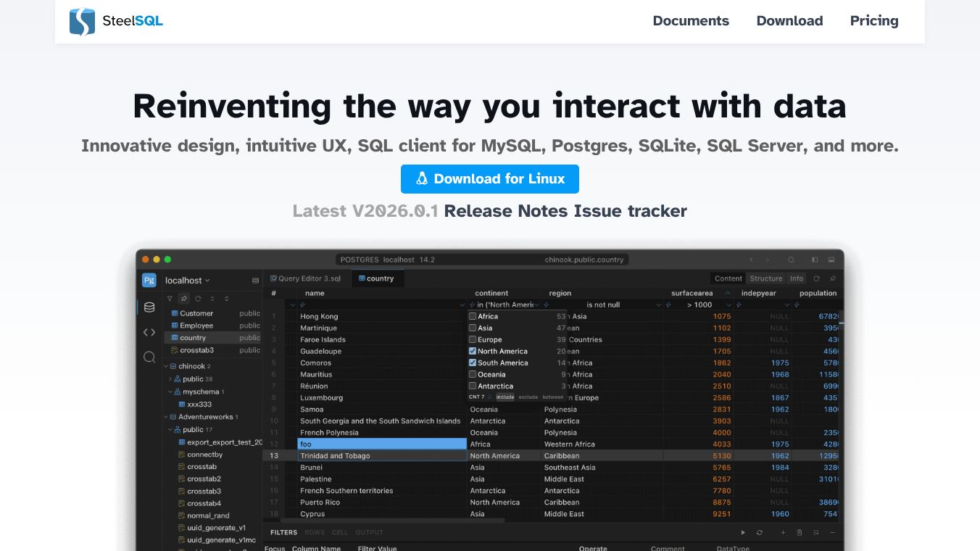Click the add filter plus icon
Viewport: 980px width, 551px height.
pyautogui.click(x=783, y=533)
